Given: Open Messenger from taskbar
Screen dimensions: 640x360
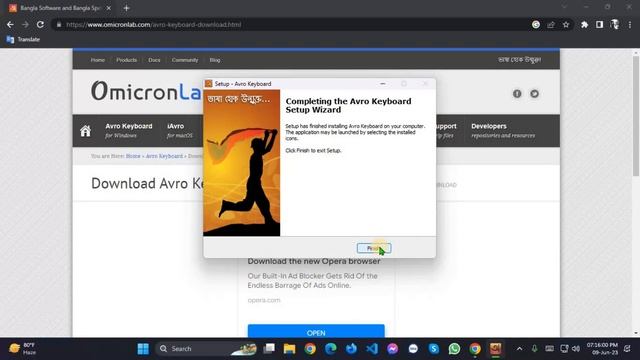Looking at the screenshot, I should 393,349.
